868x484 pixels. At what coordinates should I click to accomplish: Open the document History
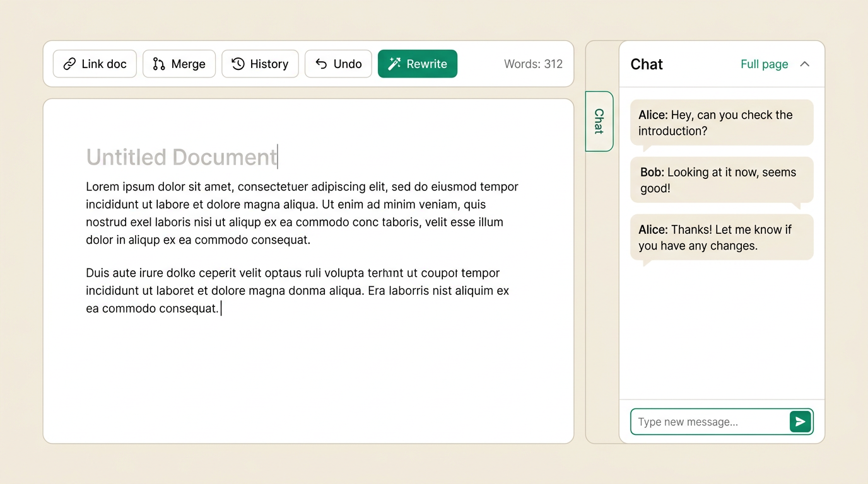260,64
